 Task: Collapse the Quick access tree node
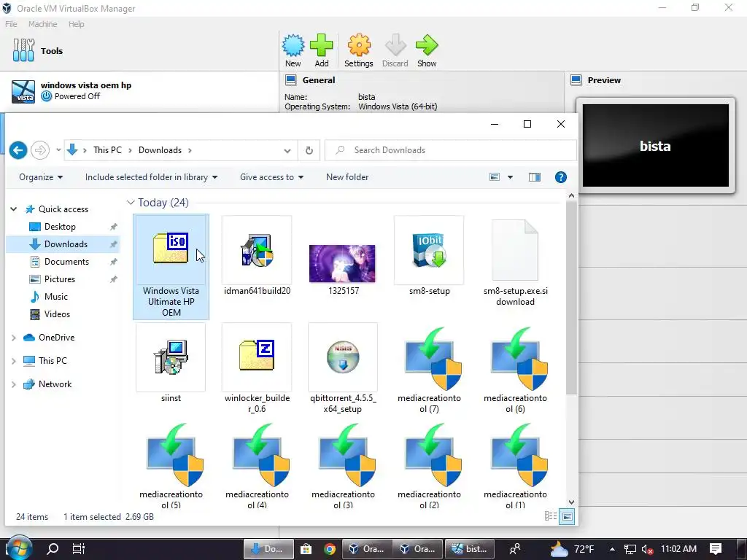point(14,209)
